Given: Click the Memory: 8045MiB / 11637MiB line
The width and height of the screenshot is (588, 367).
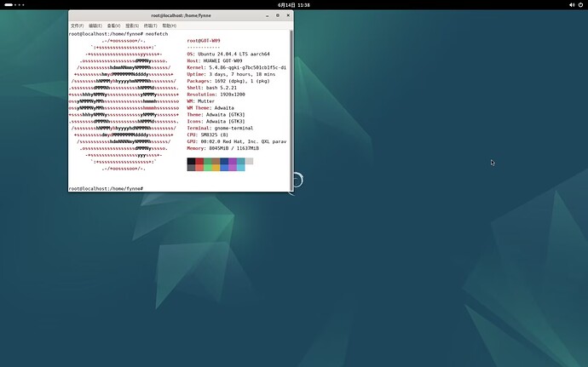Looking at the screenshot, I should [222, 148].
